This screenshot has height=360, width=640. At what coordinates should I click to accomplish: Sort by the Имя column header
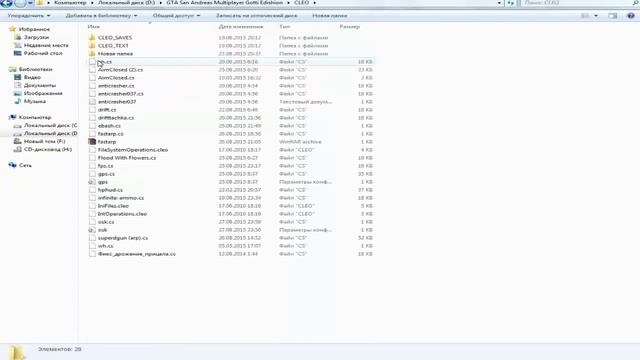click(x=93, y=27)
